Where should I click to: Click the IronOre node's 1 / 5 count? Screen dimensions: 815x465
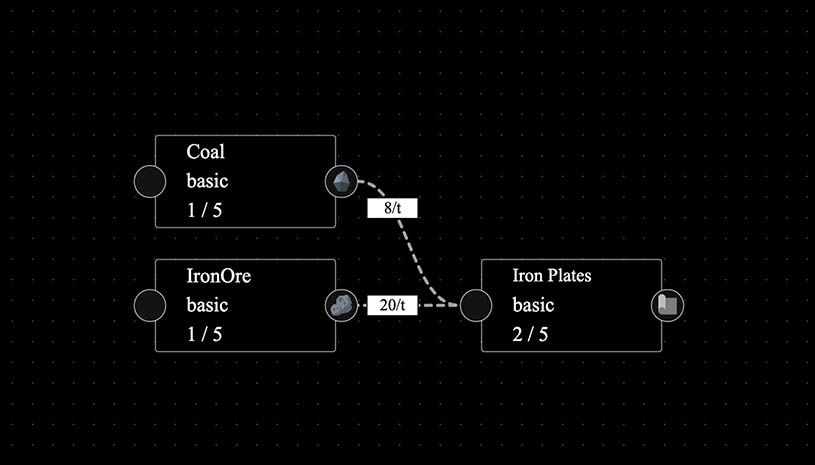(x=204, y=334)
